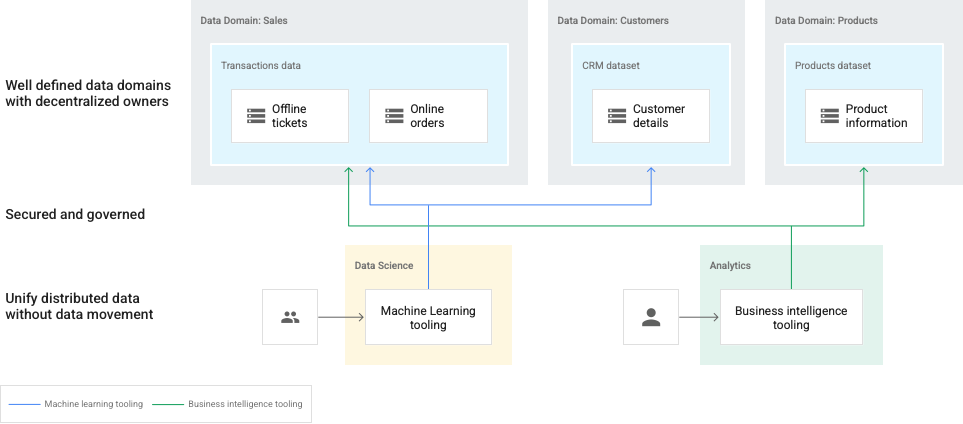Click the database icon beside Offline tickets

tap(255, 116)
